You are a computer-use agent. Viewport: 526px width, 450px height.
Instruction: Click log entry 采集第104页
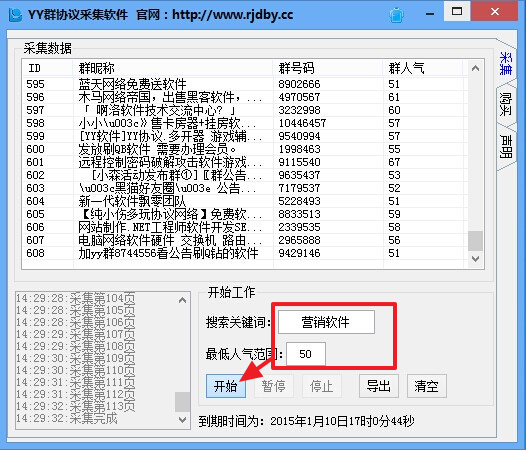click(75, 298)
